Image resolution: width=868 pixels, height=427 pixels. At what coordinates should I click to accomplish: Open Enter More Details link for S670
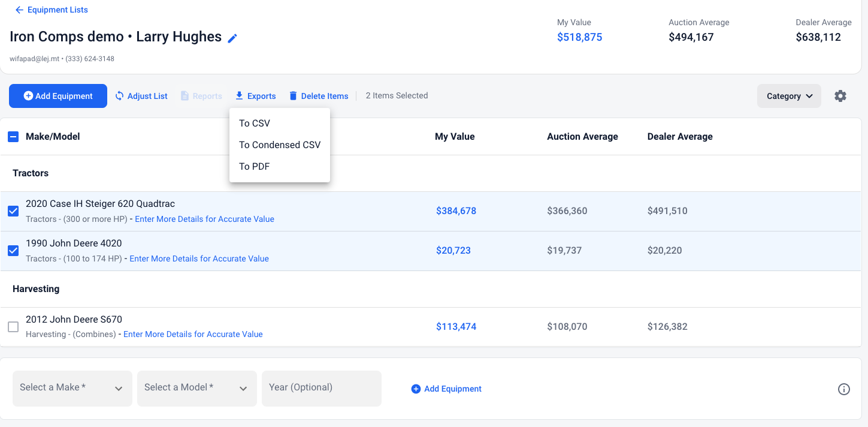(x=193, y=335)
